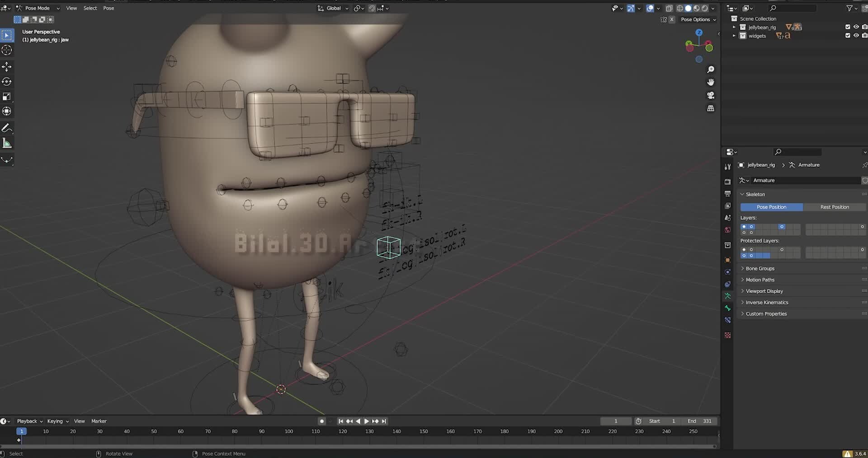Open the Keying dropdown in the timeline
The height and width of the screenshot is (458, 868).
click(x=56, y=421)
